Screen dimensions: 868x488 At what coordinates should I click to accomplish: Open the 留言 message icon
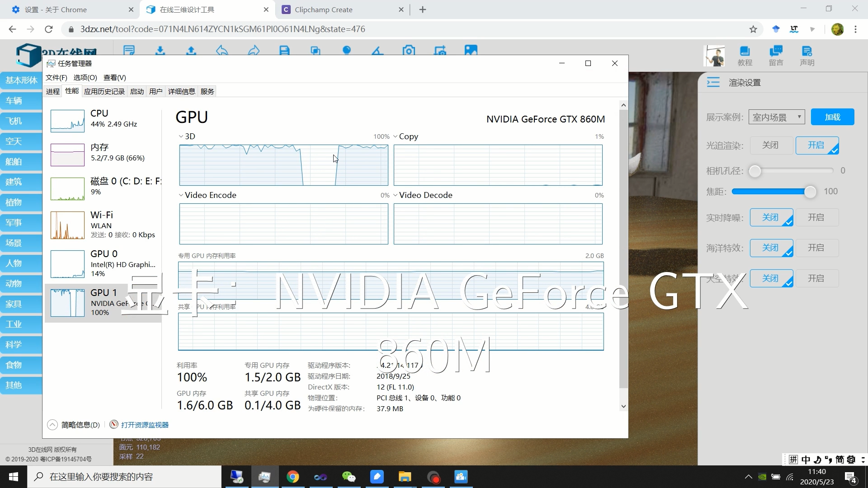pyautogui.click(x=776, y=56)
